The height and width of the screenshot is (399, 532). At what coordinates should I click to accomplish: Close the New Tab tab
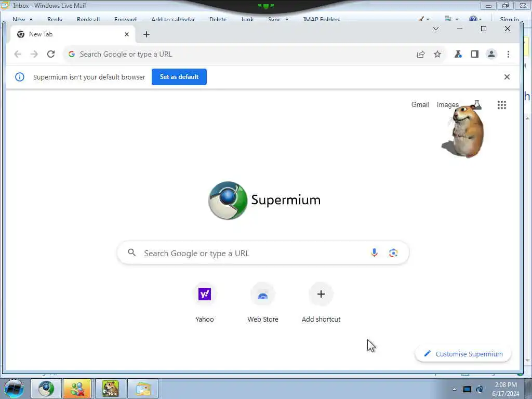pyautogui.click(x=127, y=34)
